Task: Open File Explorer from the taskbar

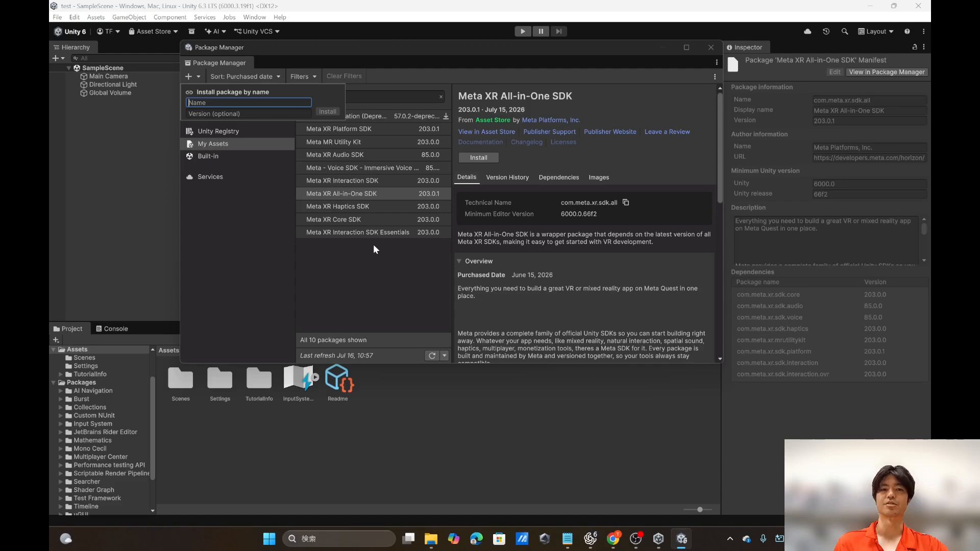Action: (x=431, y=539)
